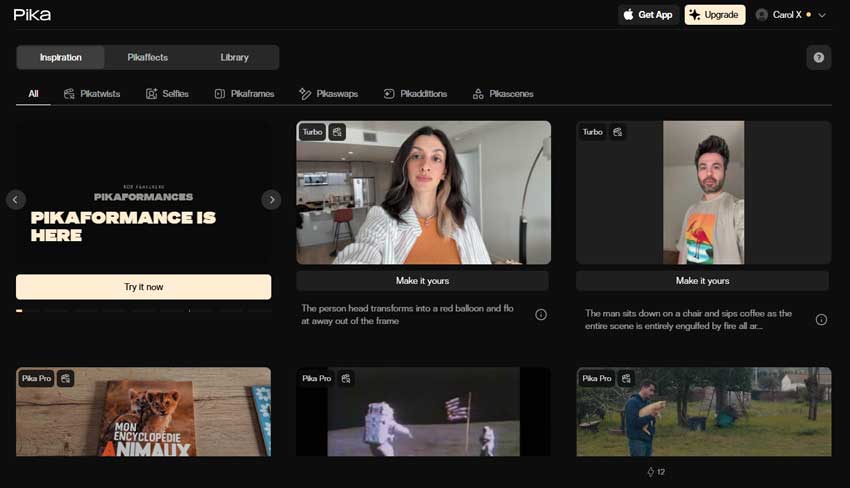Viewport: 850px width, 488px height.
Task: Click the credits counter showing 12
Action: click(x=656, y=472)
